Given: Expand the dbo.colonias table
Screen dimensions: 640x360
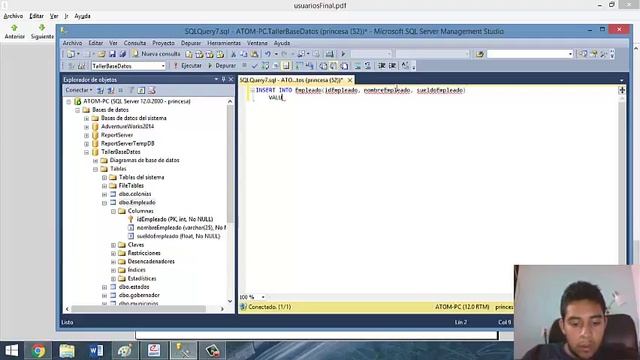Looking at the screenshot, I should point(104,194).
